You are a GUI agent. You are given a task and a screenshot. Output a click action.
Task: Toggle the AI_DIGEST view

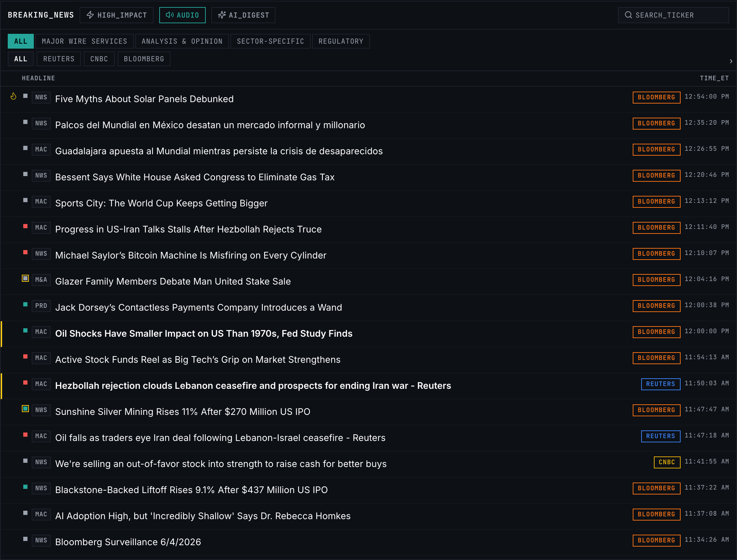pos(243,15)
